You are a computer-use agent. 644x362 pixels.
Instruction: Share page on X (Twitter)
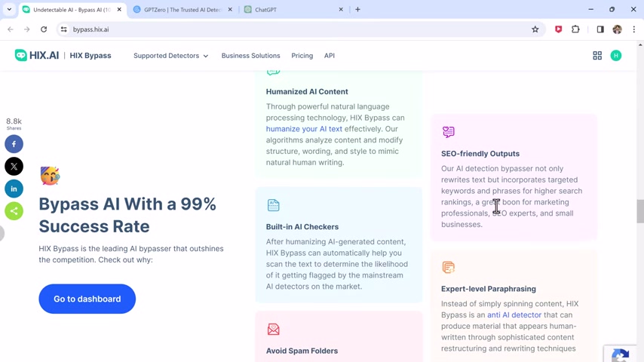(x=14, y=167)
